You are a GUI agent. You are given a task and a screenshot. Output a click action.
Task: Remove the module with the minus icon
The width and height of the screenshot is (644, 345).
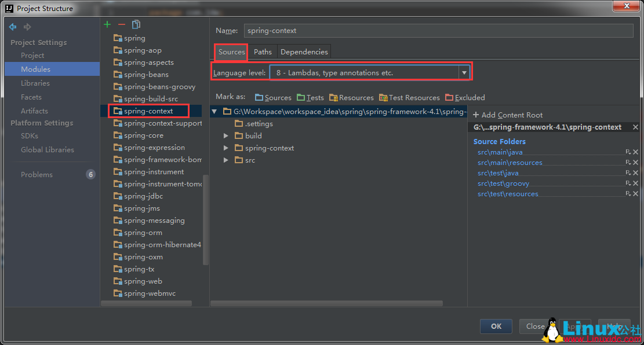(122, 25)
